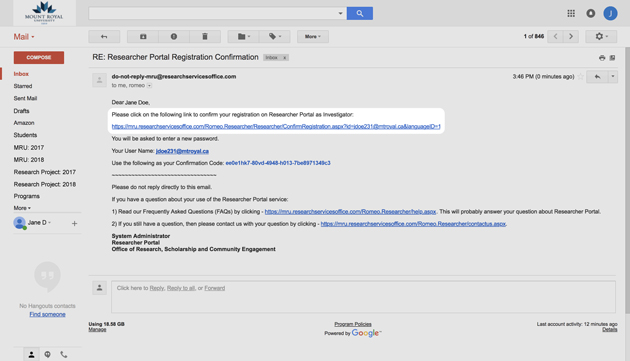Open the Inbox folder
Screen dimensions: 630x361
pos(21,74)
